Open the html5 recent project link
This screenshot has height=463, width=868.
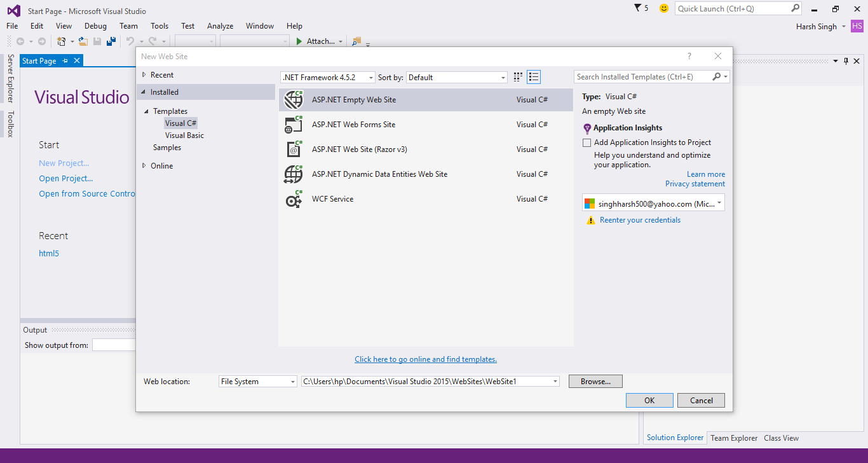pyautogui.click(x=49, y=253)
